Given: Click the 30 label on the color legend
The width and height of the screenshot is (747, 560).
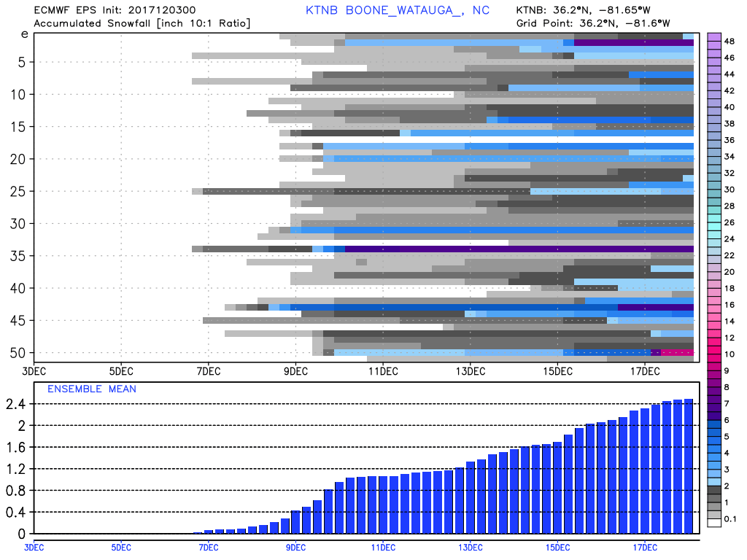Looking at the screenshot, I should [729, 189].
